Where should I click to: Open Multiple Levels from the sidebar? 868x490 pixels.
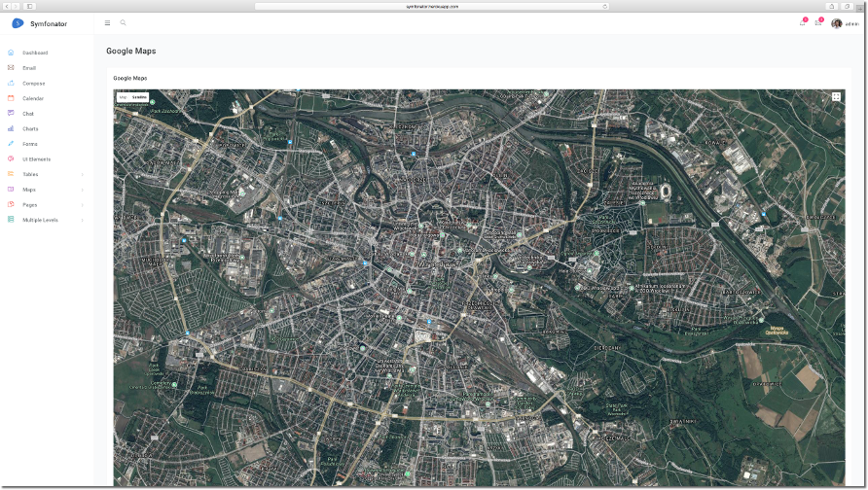click(40, 220)
